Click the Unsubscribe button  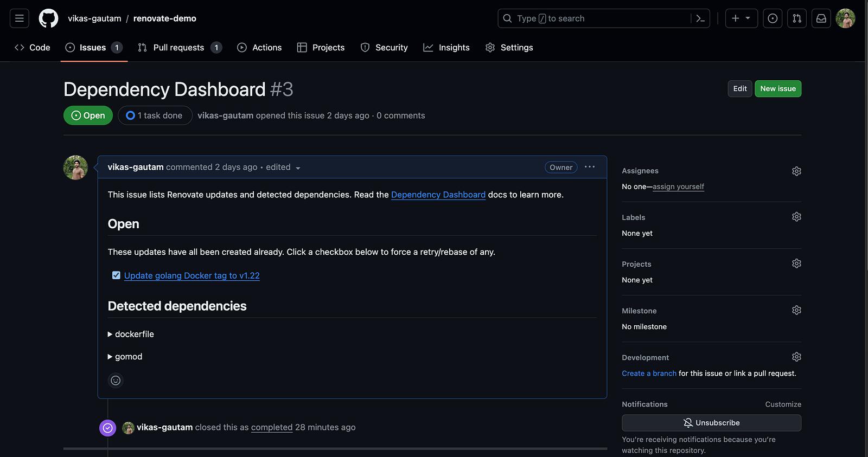click(711, 423)
